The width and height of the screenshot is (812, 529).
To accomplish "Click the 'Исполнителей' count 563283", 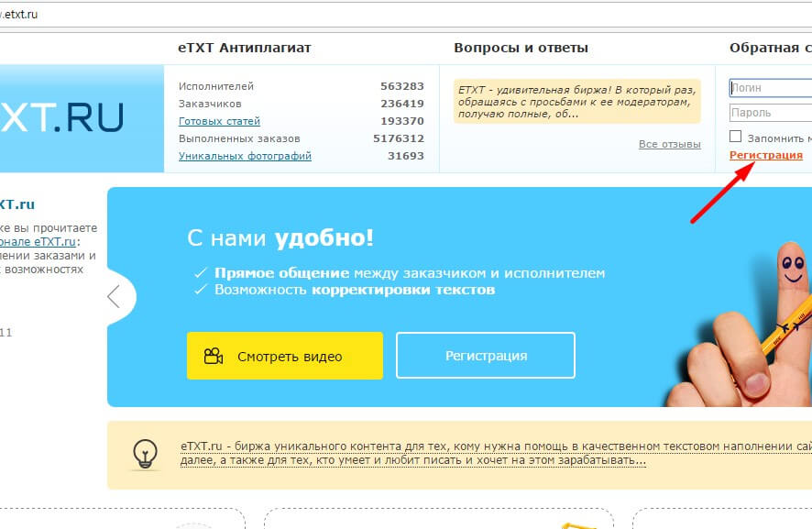I will pos(402,86).
